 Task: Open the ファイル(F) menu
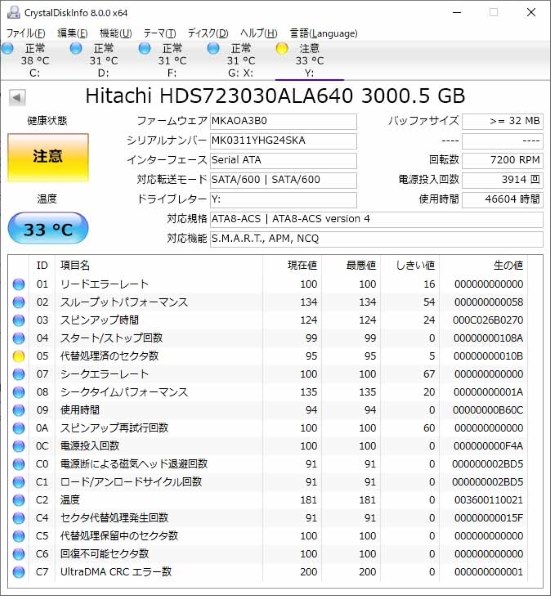pyautogui.click(x=26, y=33)
